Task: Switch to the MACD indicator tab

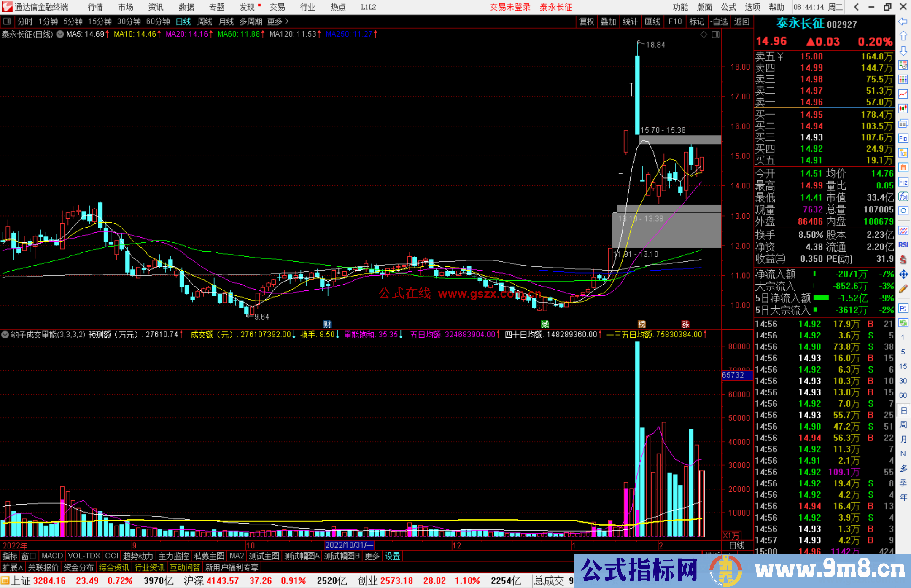Action: pyautogui.click(x=52, y=556)
